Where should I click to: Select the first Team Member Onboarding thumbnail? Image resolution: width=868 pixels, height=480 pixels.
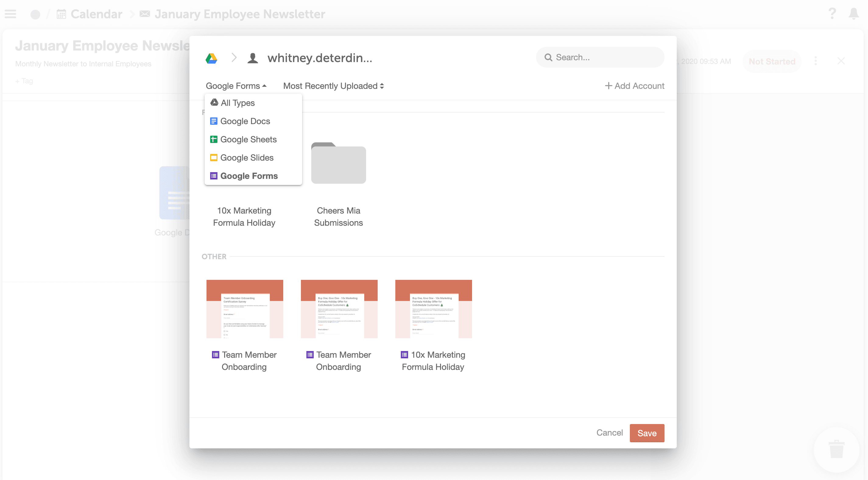click(245, 309)
